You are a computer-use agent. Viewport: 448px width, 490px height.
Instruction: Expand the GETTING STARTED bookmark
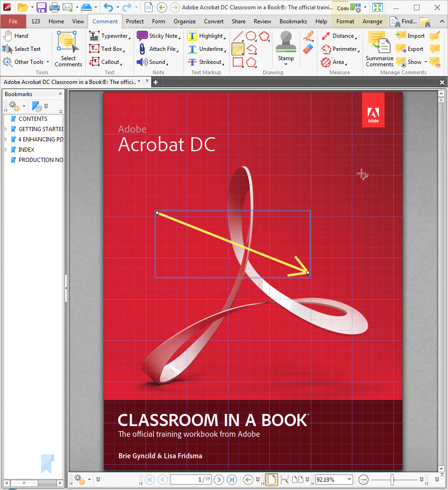pyautogui.click(x=6, y=129)
